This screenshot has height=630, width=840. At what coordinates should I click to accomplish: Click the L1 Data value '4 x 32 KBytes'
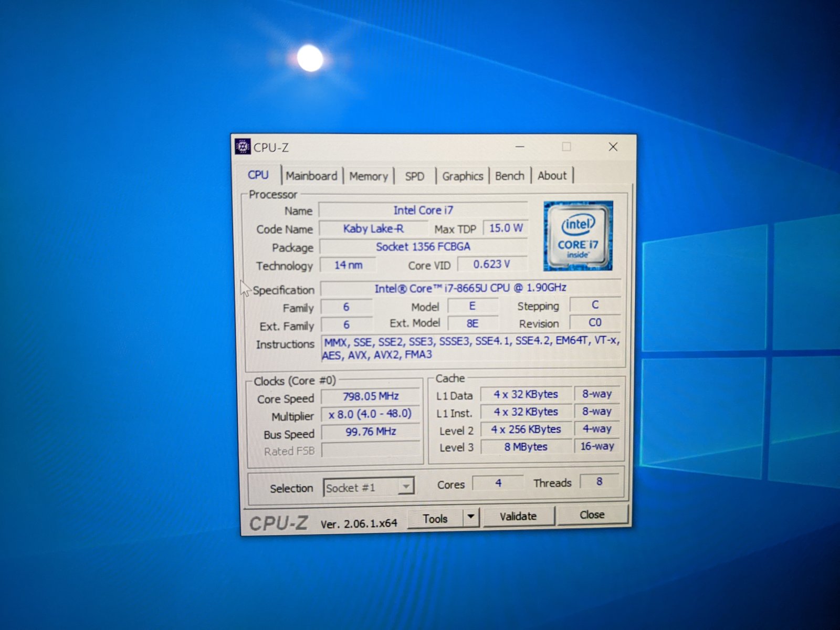click(x=526, y=394)
